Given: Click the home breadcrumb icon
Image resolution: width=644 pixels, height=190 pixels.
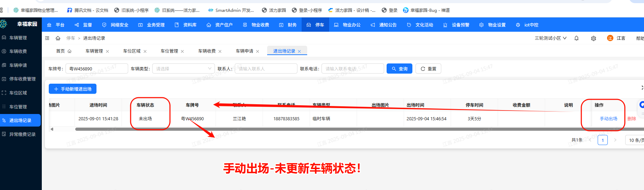Looking at the screenshot, I should (x=58, y=38).
